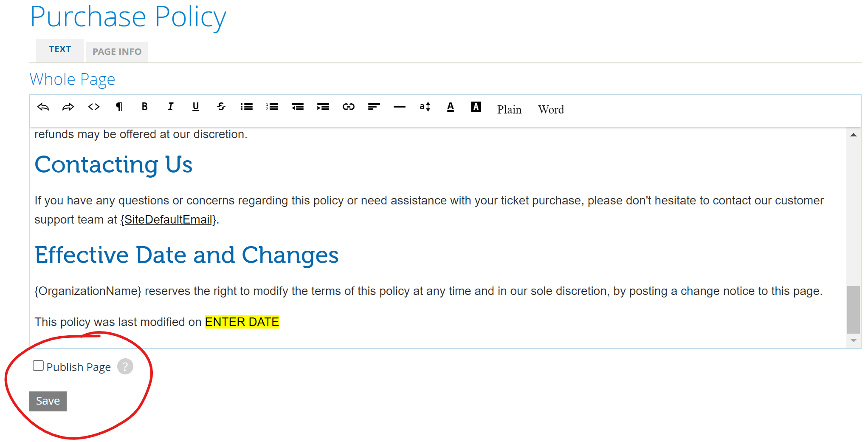
Task: Click the Save button
Action: point(48,401)
